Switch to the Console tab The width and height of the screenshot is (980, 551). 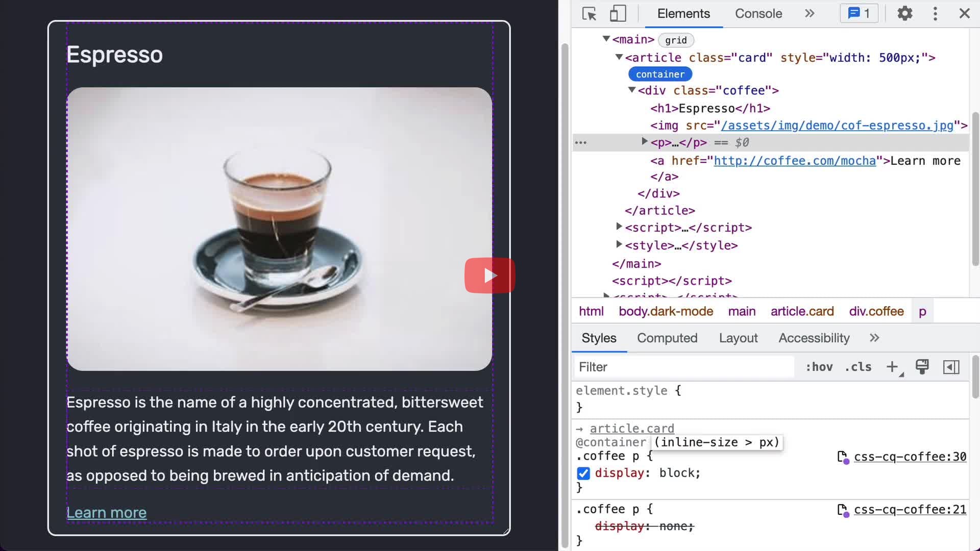[758, 14]
